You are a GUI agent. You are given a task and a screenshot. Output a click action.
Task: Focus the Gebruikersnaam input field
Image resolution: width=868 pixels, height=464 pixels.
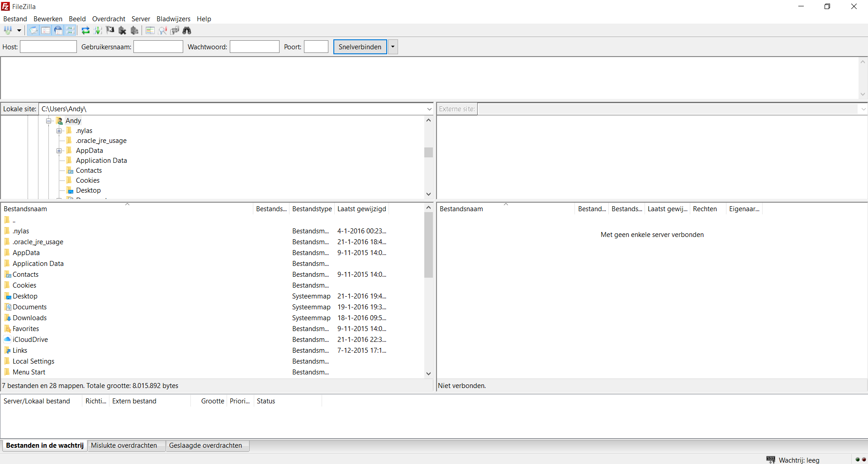158,47
